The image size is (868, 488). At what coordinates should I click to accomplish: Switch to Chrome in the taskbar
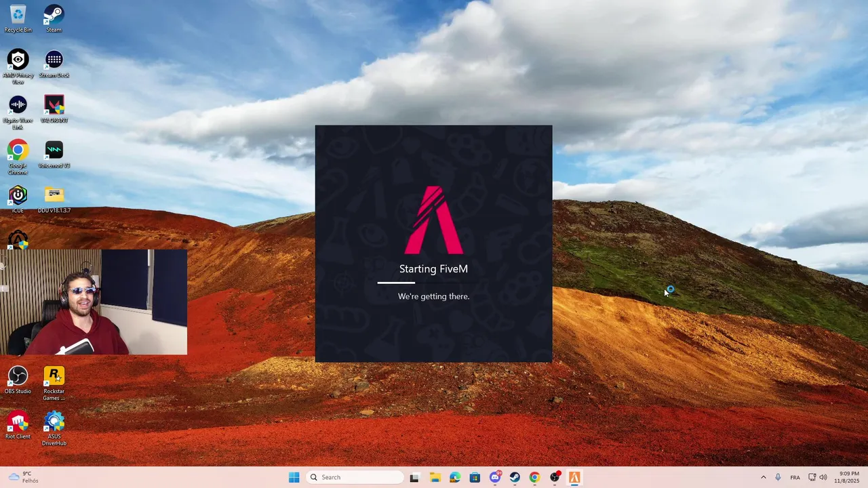[x=534, y=477]
